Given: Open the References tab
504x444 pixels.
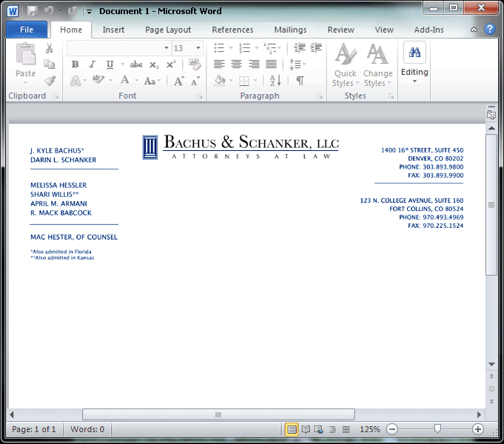Looking at the screenshot, I should [232, 30].
